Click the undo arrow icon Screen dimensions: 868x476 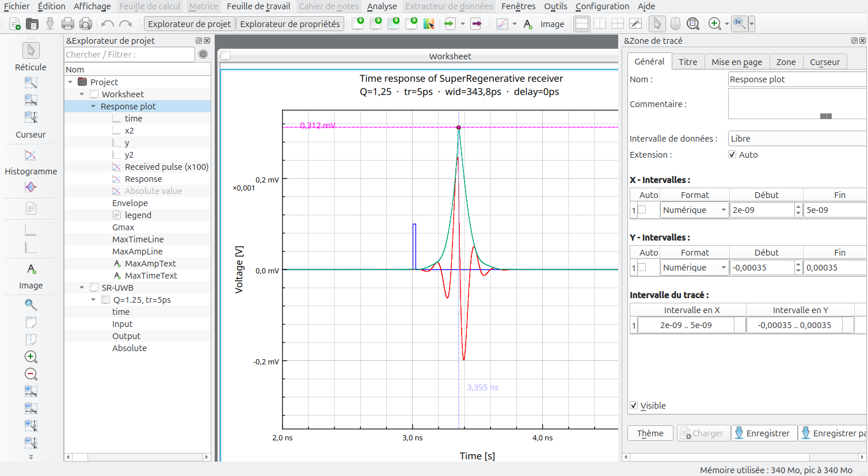[x=107, y=24]
